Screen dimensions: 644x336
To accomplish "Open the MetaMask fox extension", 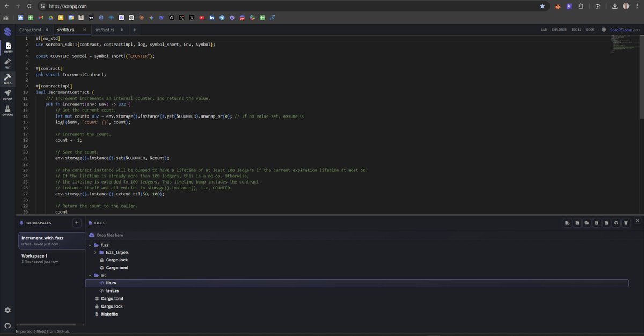I will pyautogui.click(x=558, y=6).
